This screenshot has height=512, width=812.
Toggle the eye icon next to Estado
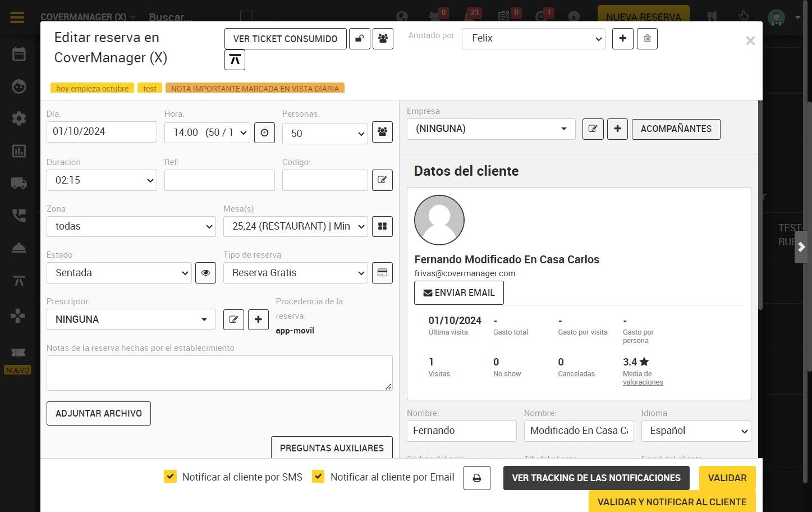[205, 273]
